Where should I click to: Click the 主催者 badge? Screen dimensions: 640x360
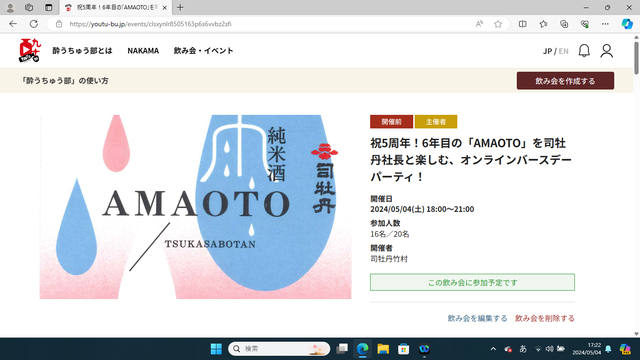click(x=436, y=122)
